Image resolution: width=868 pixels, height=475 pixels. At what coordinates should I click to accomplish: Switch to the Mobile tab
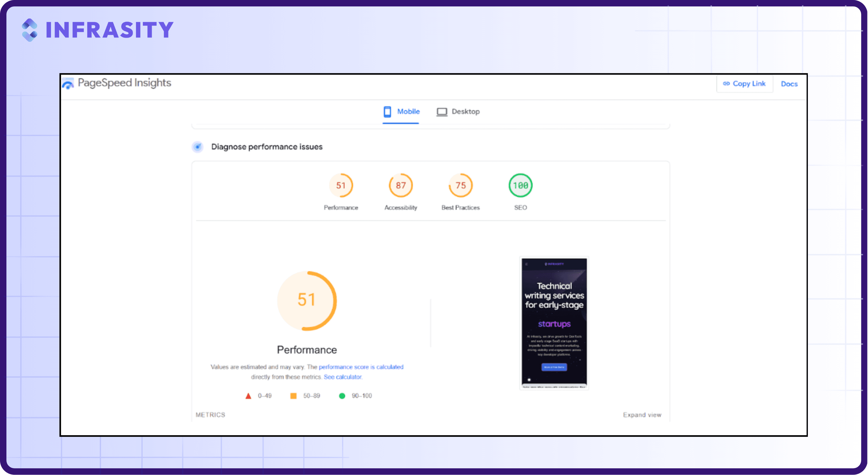coord(401,112)
